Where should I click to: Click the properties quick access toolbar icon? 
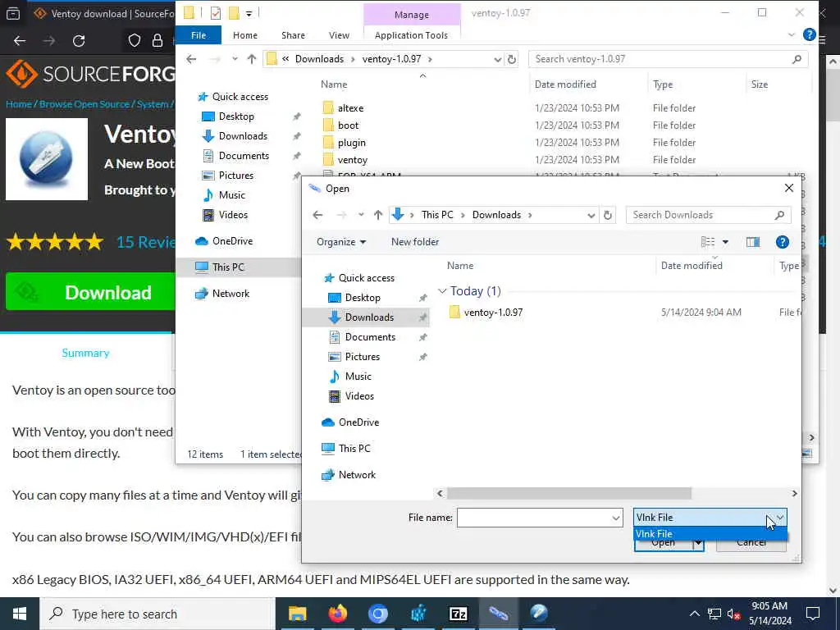tap(216, 13)
